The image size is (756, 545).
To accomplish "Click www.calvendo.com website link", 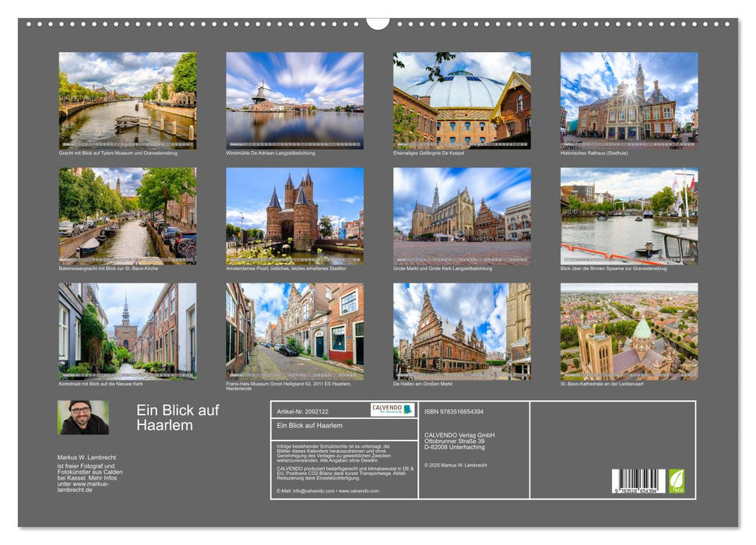I will (x=360, y=493).
